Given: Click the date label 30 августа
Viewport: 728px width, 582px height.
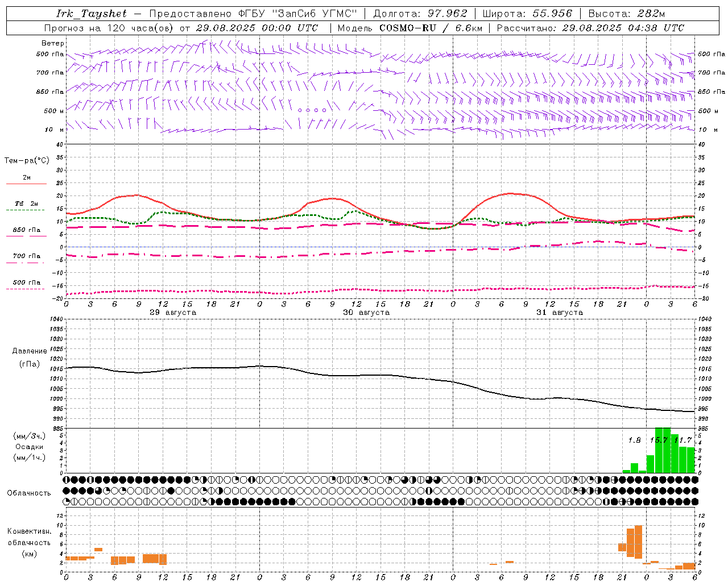Looking at the screenshot, I should pyautogui.click(x=366, y=313).
